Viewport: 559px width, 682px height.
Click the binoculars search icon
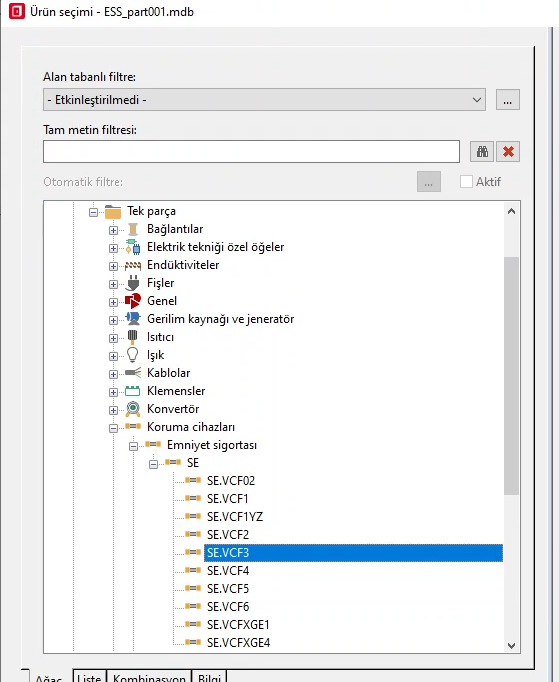482,151
